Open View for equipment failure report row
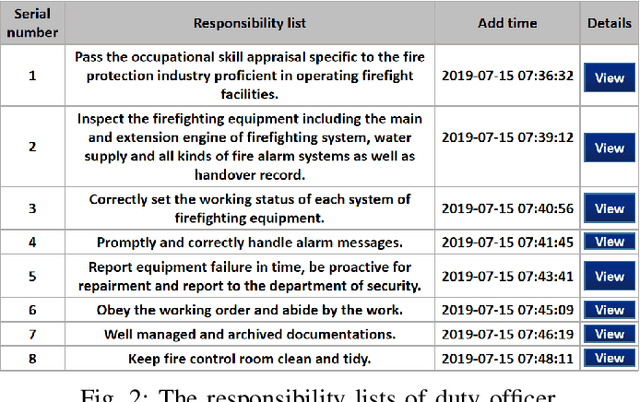640x402 pixels. (609, 276)
